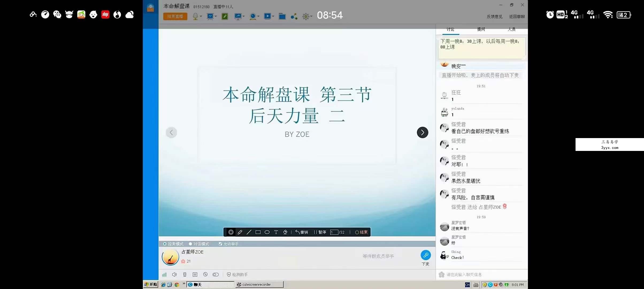
Task: Click the slide page number field
Action: [x=334, y=232]
